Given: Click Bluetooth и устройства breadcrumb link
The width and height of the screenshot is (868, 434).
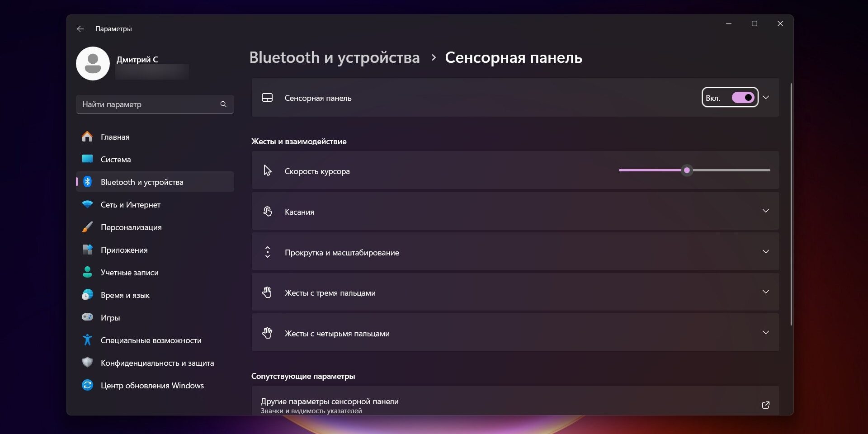Looking at the screenshot, I should pyautogui.click(x=335, y=58).
